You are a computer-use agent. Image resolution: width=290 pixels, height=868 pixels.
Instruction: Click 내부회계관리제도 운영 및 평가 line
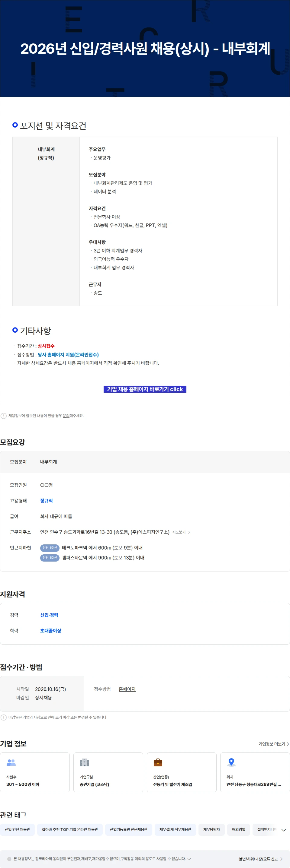(x=123, y=183)
